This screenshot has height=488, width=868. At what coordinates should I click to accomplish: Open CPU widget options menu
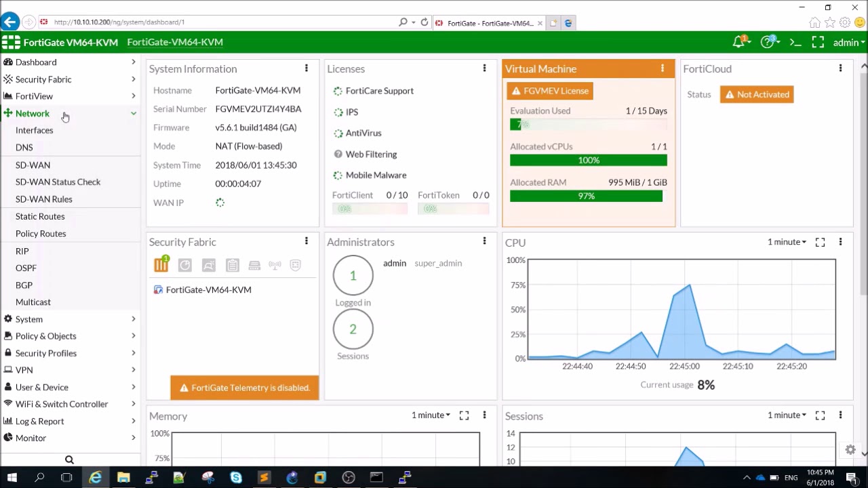pos(840,242)
